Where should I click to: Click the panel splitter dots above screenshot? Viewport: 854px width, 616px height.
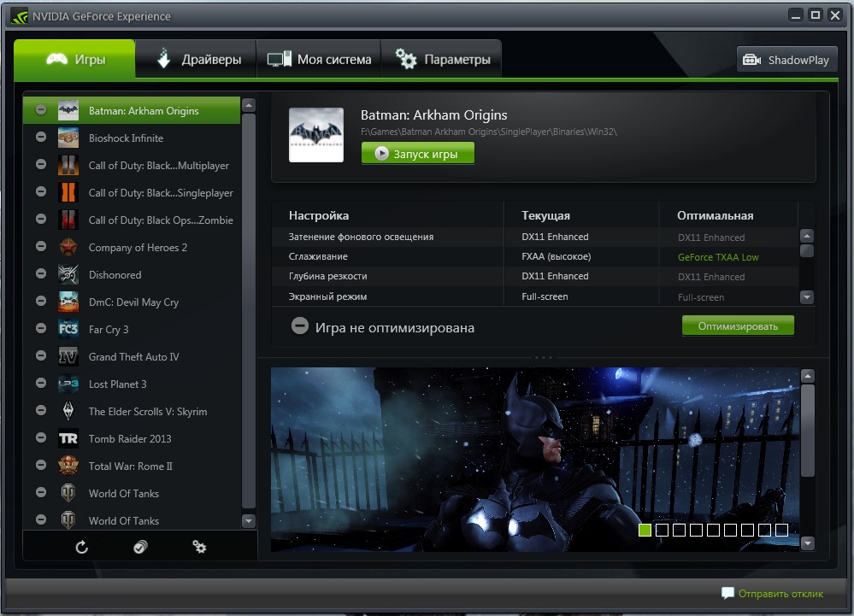click(543, 357)
